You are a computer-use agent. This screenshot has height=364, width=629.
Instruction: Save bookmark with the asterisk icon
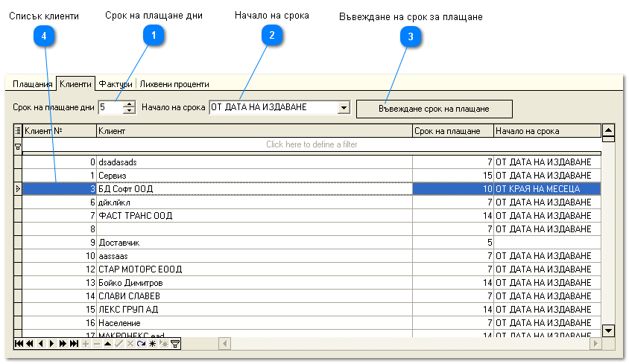coord(153,344)
